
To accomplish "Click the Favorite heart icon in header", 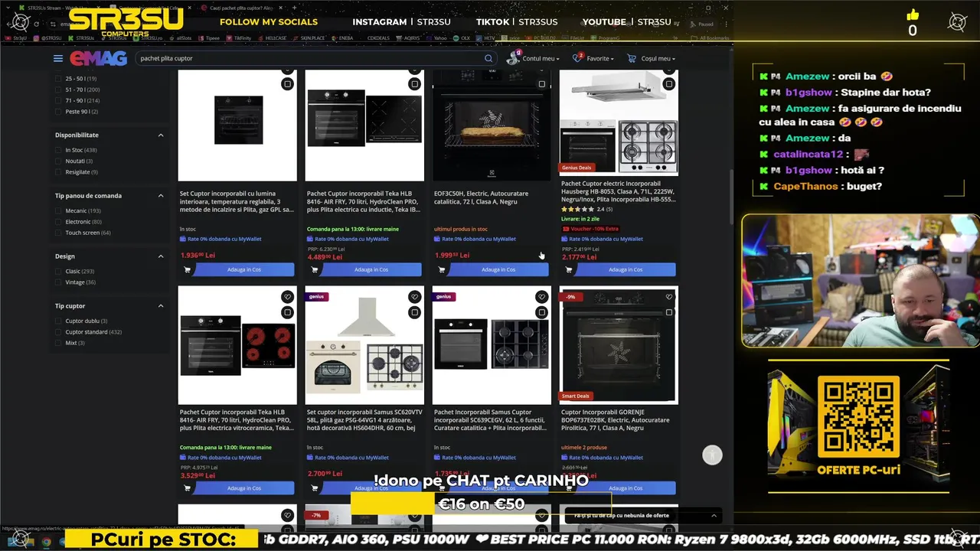I will (577, 58).
